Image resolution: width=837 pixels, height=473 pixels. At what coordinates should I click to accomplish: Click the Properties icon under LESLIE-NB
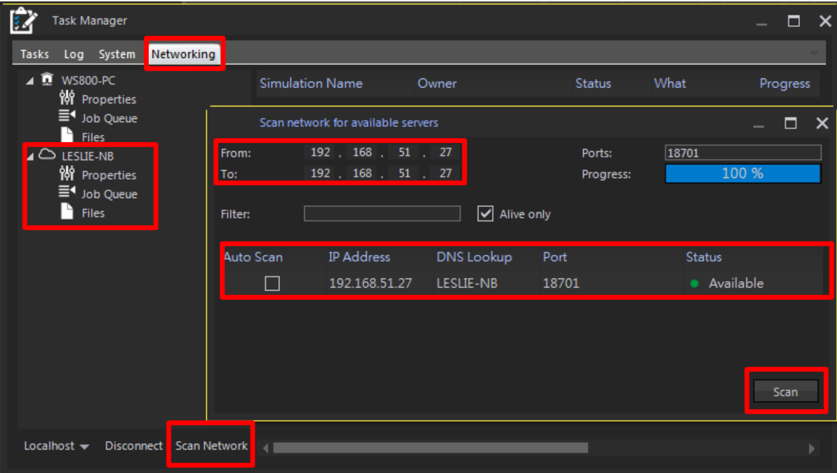tap(67, 175)
